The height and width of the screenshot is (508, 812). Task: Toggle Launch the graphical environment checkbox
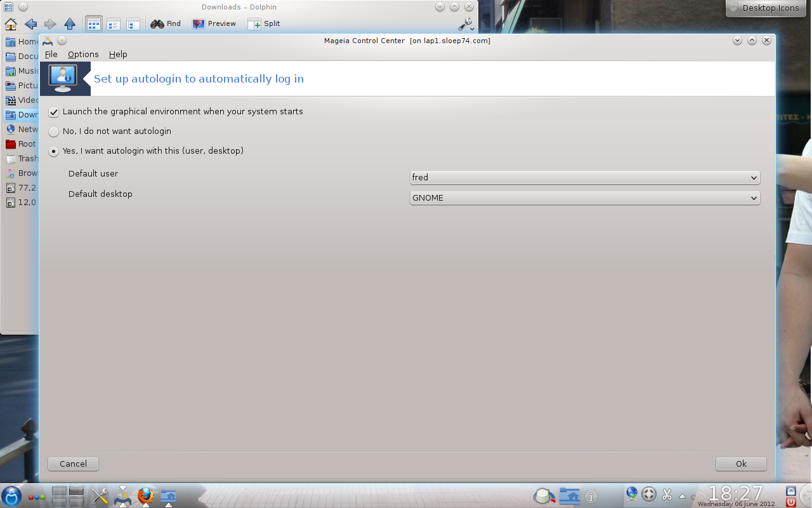pos(54,112)
